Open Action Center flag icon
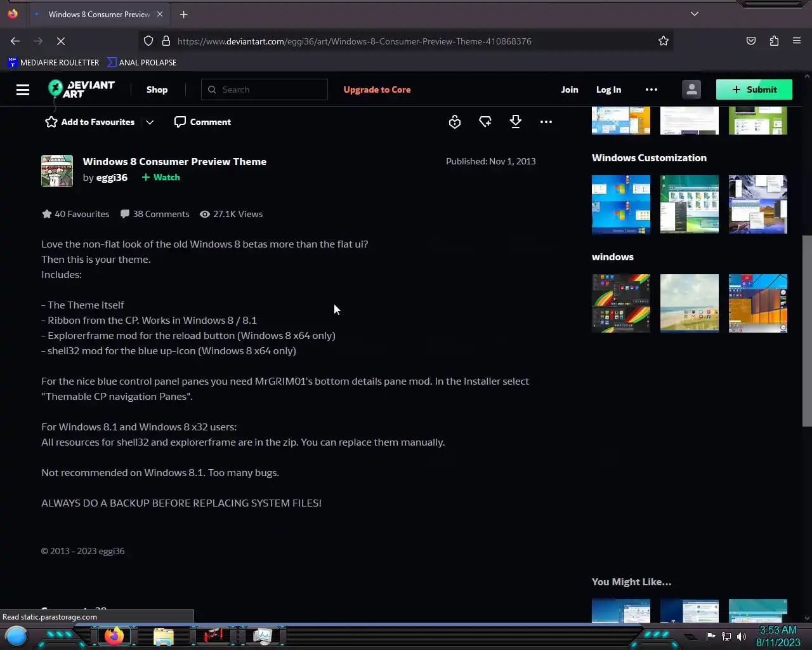This screenshot has width=812, height=650. (x=710, y=636)
